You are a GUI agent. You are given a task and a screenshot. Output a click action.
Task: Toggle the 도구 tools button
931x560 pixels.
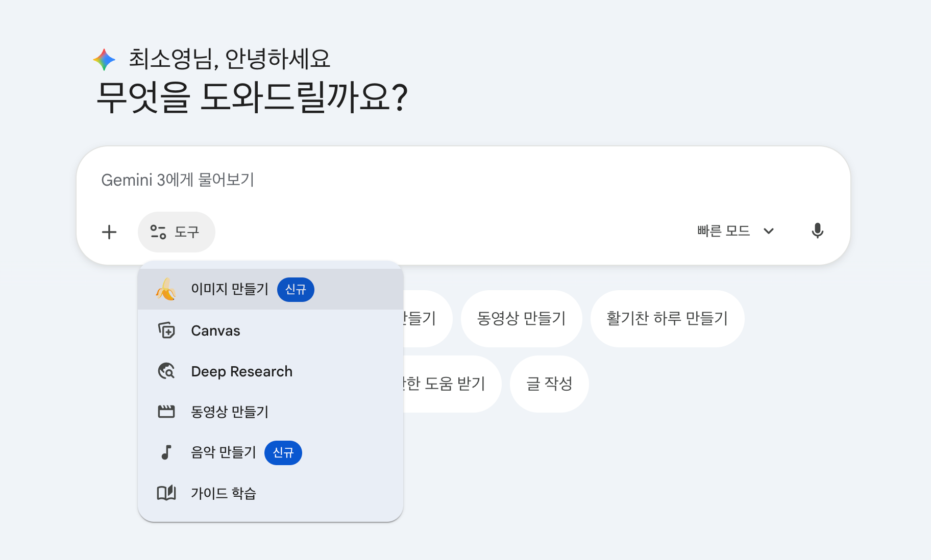176,232
